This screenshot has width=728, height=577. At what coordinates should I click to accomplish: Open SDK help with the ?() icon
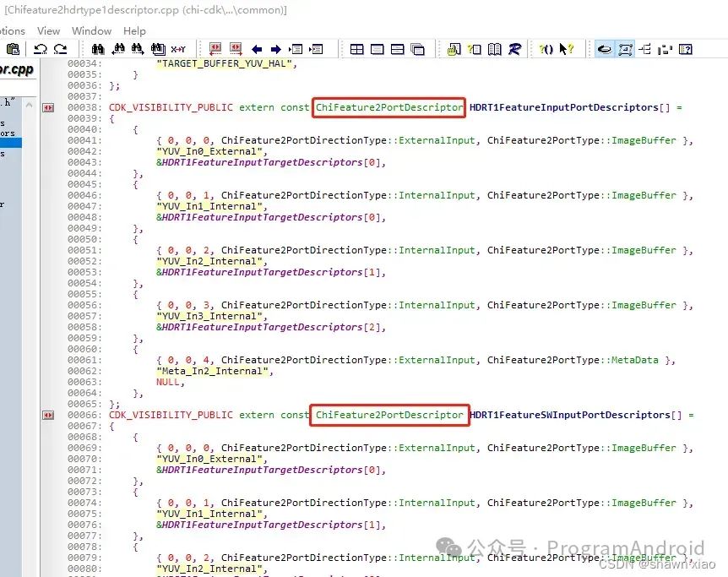tap(546, 49)
